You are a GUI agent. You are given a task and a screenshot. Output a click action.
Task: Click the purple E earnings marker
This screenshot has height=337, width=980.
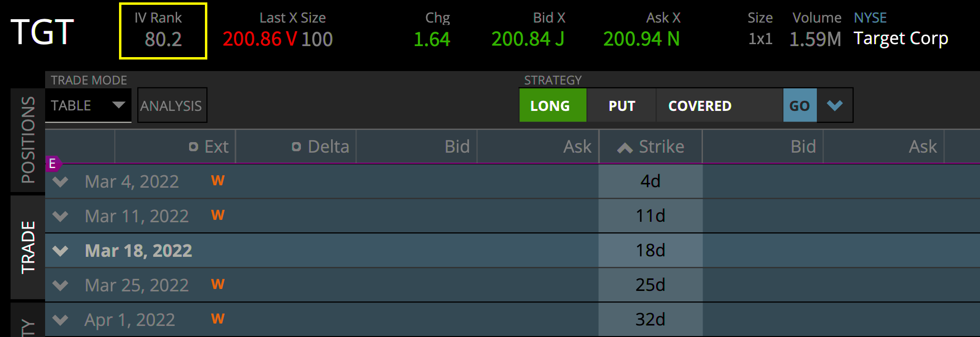[x=53, y=164]
